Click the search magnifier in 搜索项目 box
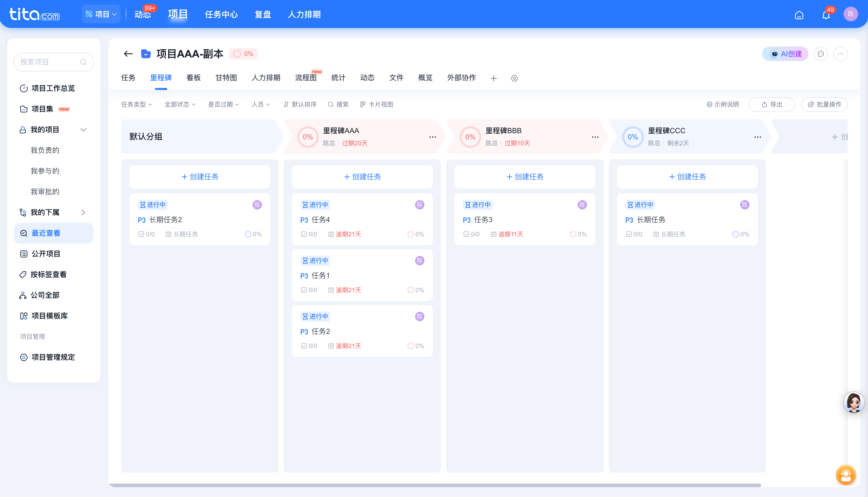The height and width of the screenshot is (497, 868). (x=83, y=62)
